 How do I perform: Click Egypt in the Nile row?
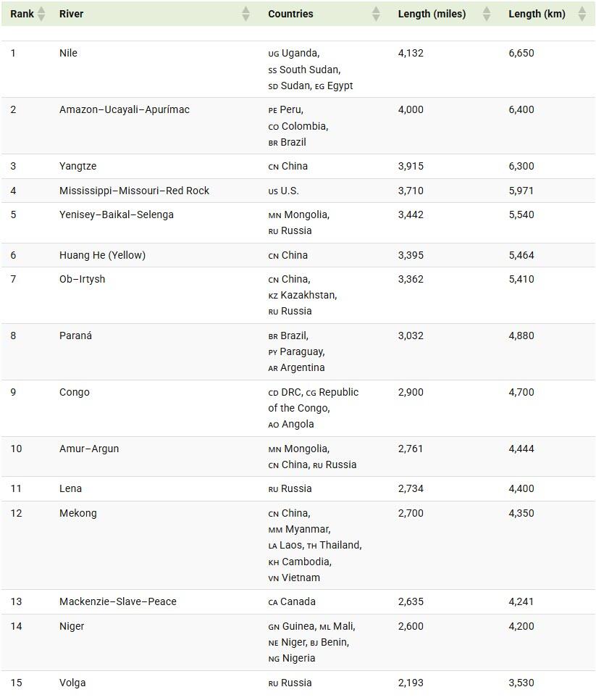tap(340, 86)
